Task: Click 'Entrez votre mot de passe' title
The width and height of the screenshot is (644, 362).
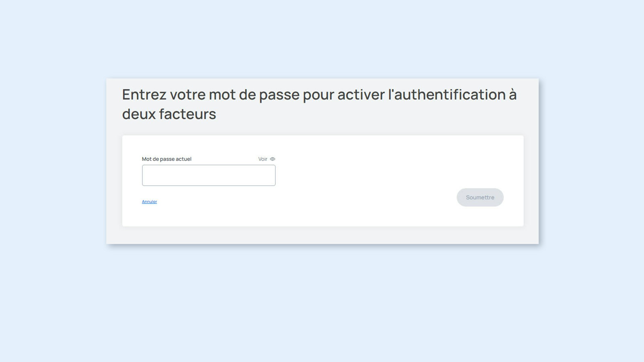Action: (x=211, y=95)
